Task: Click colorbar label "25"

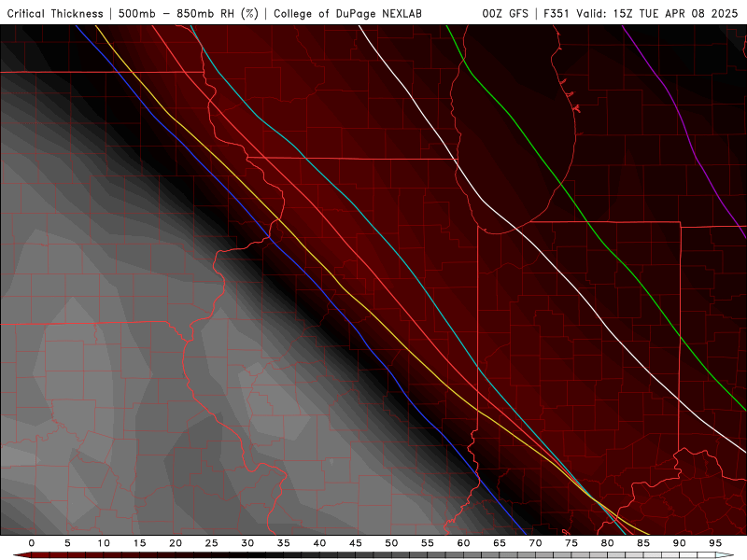Action: click(212, 543)
